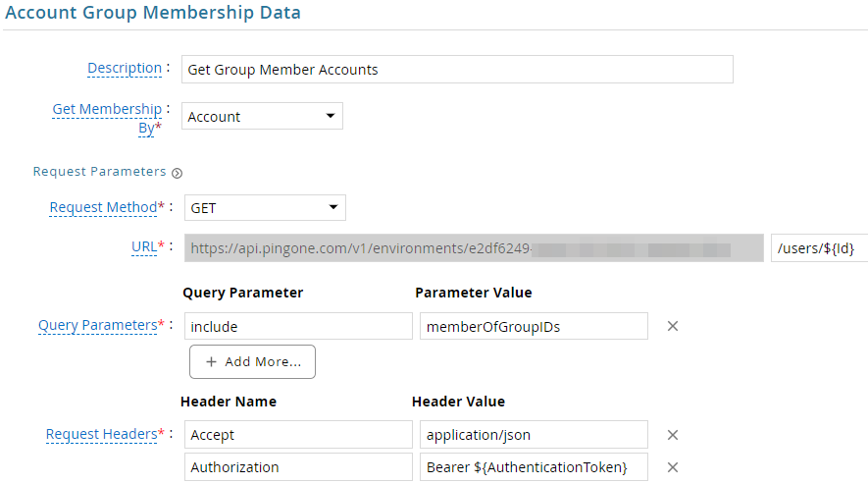Click the Header Name column heading

click(229, 402)
